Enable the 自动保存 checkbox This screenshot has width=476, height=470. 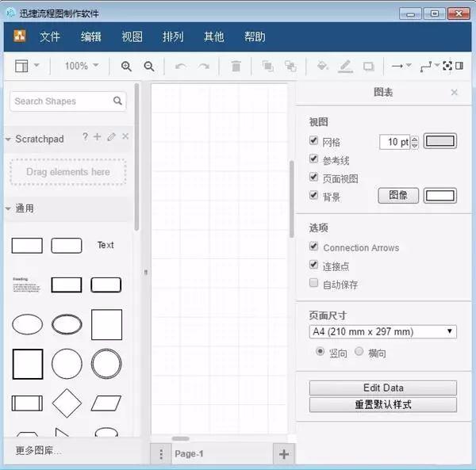tap(313, 283)
